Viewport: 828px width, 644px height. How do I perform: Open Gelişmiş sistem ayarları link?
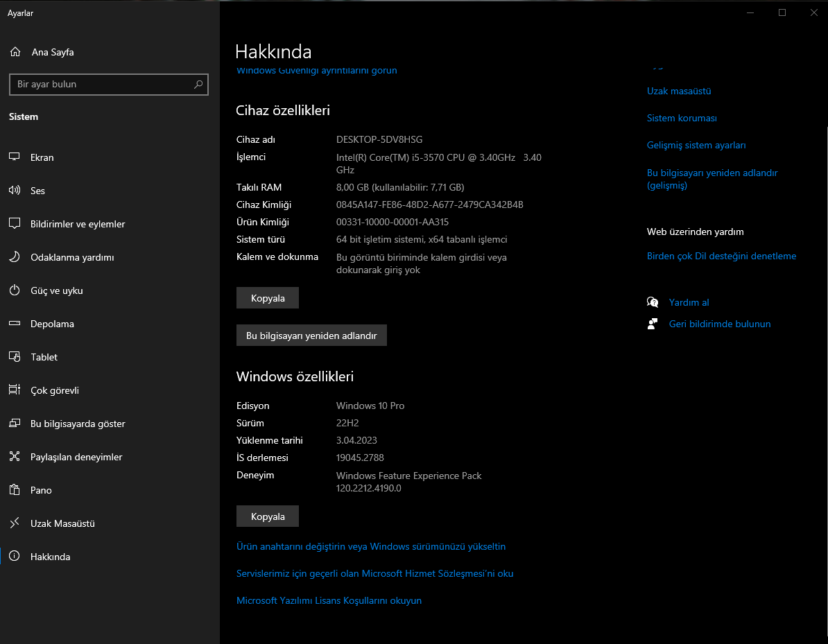tap(696, 145)
